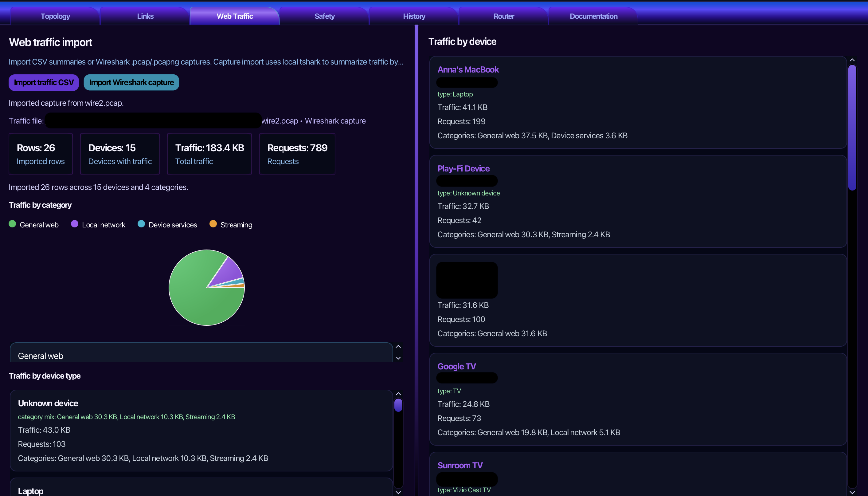This screenshot has height=496, width=868.
Task: Click the 'type: Unknown device' label
Action: pos(468,193)
